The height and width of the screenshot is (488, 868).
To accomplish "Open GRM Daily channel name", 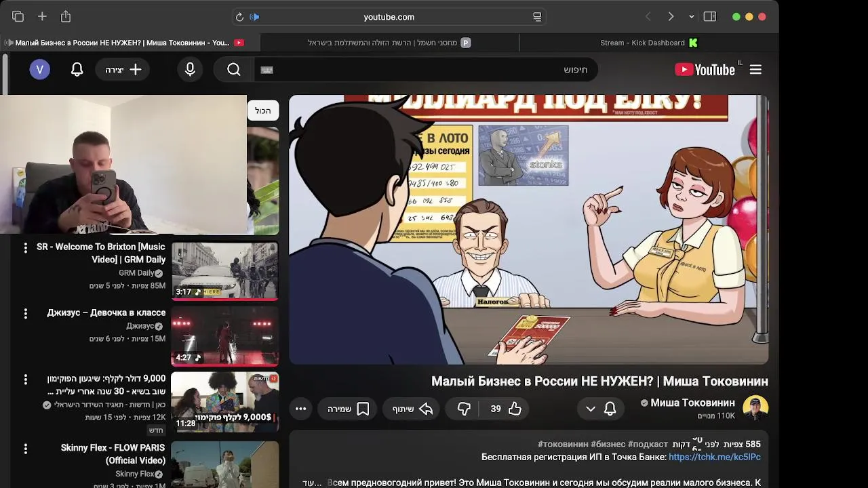I will point(136,273).
